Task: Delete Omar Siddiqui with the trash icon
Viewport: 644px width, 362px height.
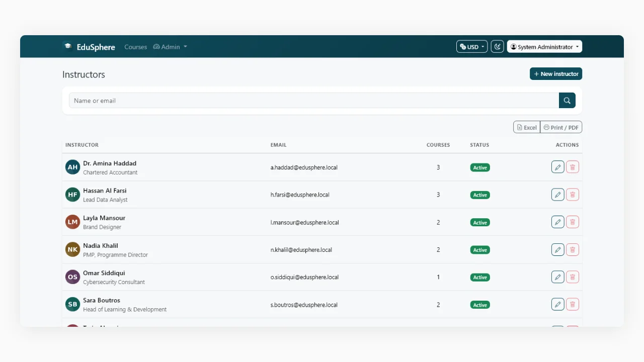Action: tap(573, 277)
